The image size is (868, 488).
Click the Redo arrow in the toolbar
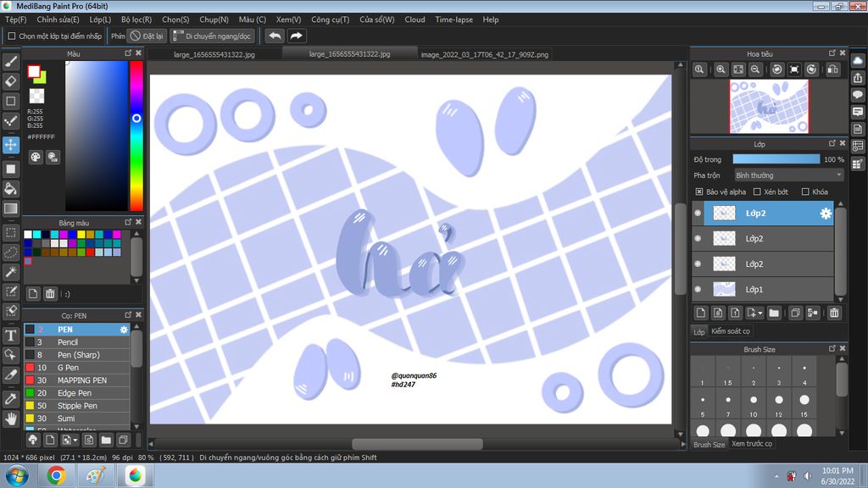[297, 36]
